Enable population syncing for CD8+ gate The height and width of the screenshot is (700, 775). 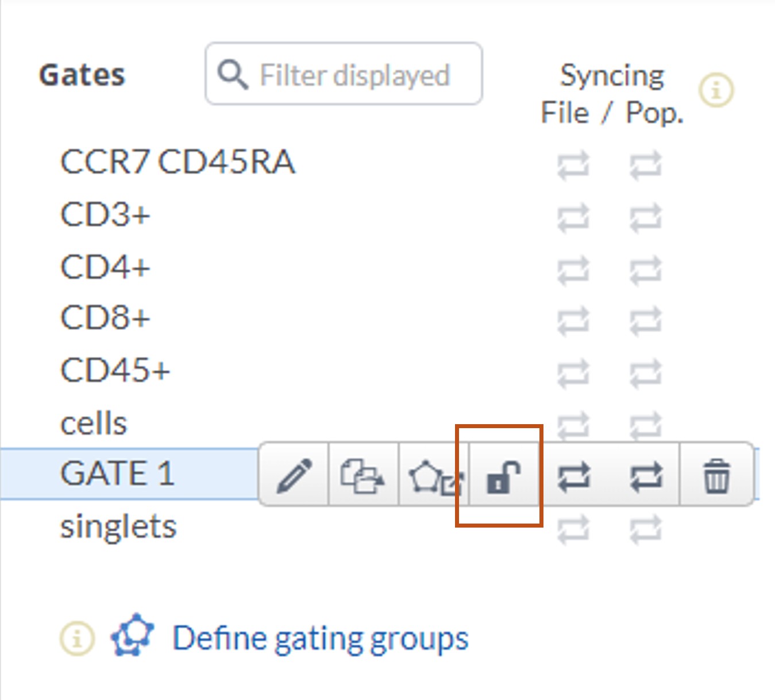(x=646, y=321)
